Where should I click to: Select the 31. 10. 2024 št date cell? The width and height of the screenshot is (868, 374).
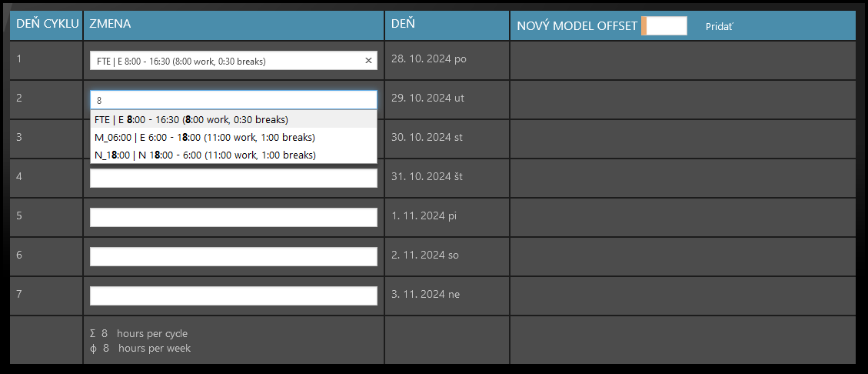coord(427,177)
